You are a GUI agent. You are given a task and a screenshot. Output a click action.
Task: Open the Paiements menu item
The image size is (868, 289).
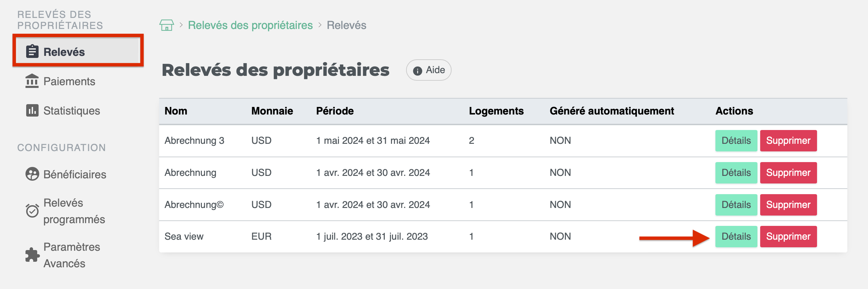click(x=69, y=81)
